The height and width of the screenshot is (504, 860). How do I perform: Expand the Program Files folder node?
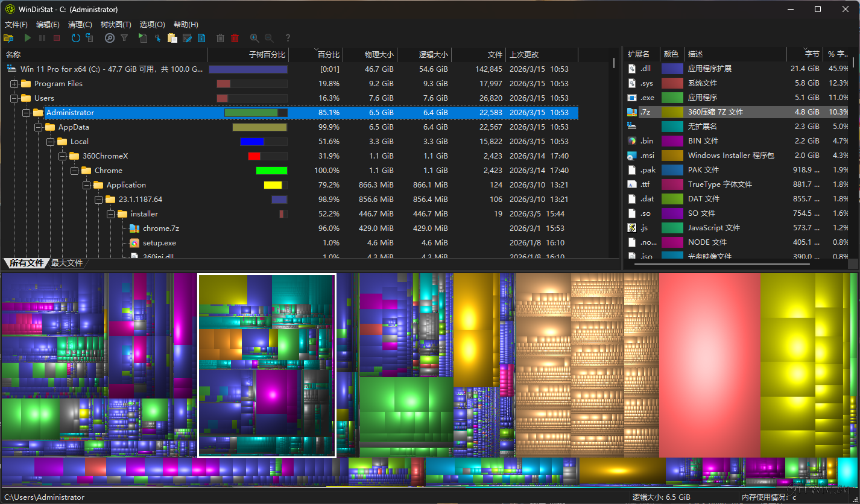(14, 84)
